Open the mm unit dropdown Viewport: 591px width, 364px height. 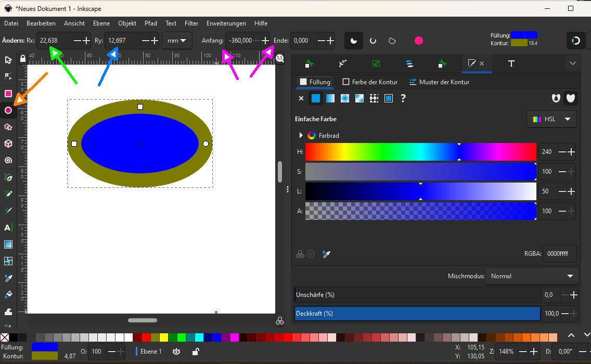click(x=177, y=41)
